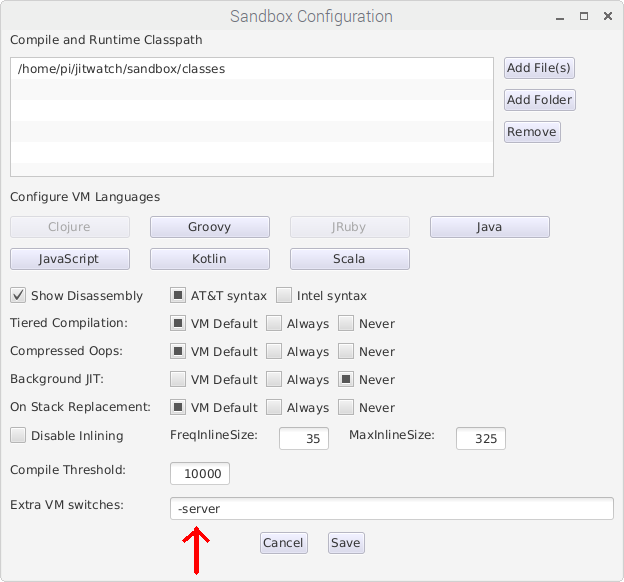Set On Stack Replacement to Never
Viewport: 624px width, 582px height.
(x=346, y=407)
